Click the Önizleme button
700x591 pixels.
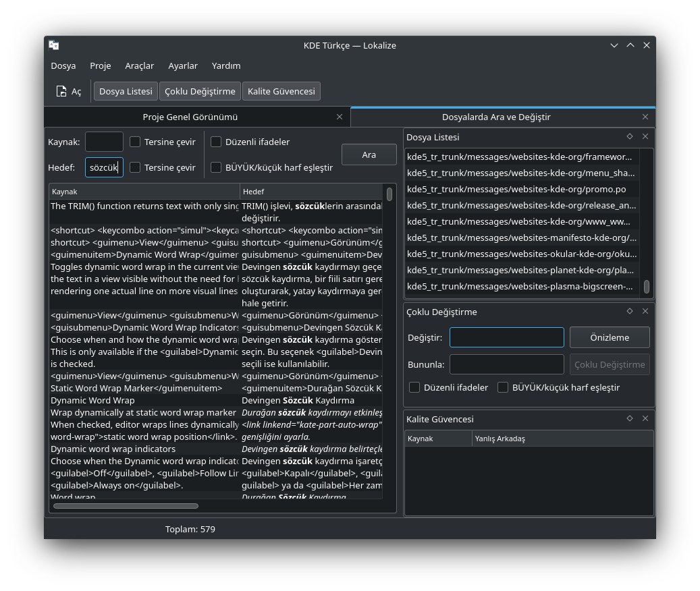tap(609, 337)
